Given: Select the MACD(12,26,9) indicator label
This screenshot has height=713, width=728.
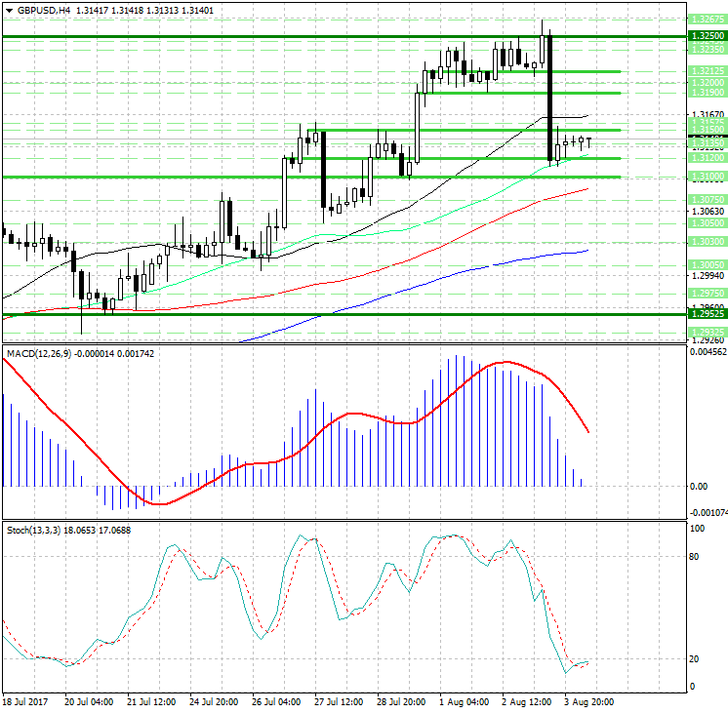Looking at the screenshot, I should (39, 352).
